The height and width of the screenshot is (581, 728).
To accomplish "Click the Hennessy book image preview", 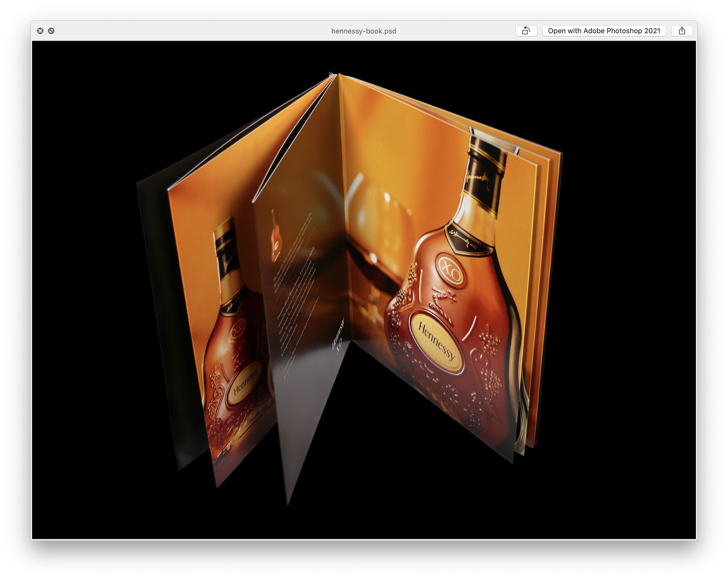I will tap(364, 290).
